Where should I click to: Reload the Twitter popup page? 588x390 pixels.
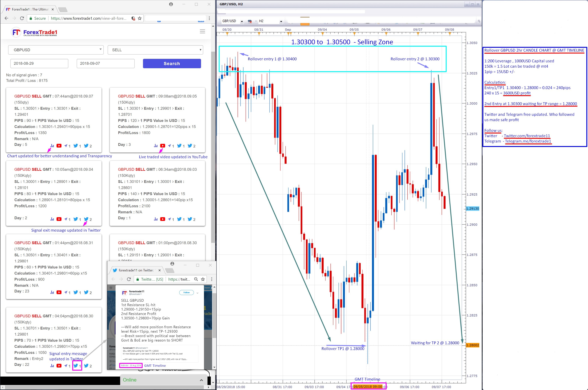pyautogui.click(x=129, y=279)
